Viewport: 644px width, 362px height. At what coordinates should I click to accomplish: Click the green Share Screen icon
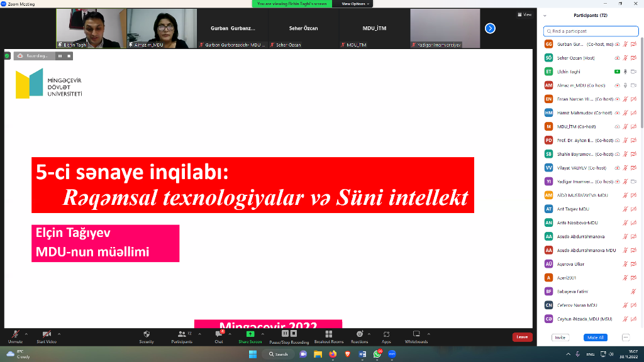pos(250,334)
